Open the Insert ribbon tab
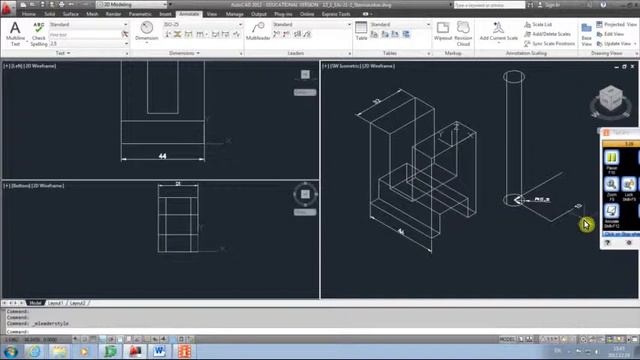 [165, 14]
